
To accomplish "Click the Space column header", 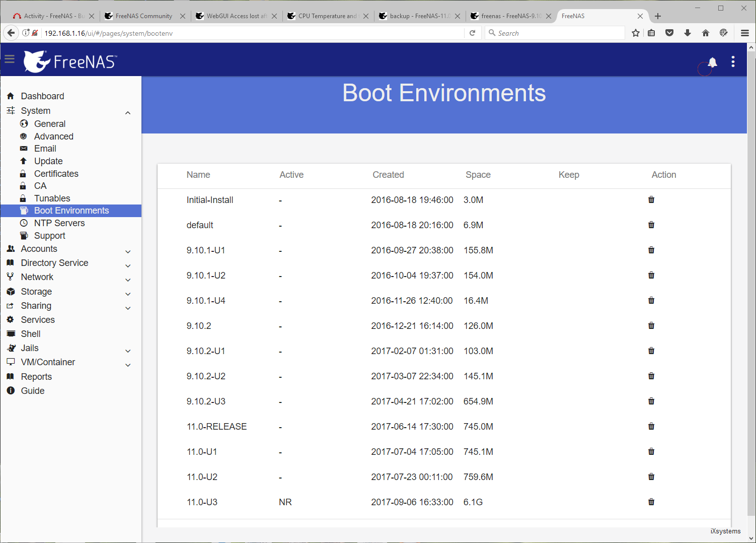I will (x=478, y=175).
